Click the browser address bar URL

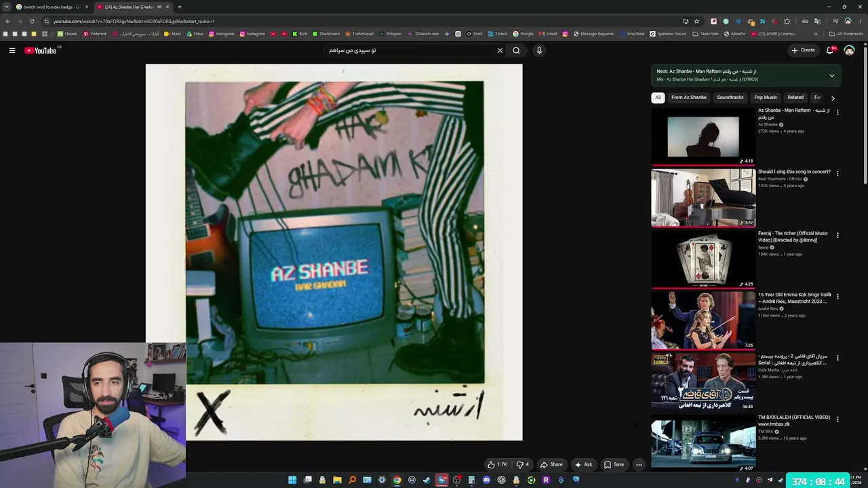coord(134,21)
